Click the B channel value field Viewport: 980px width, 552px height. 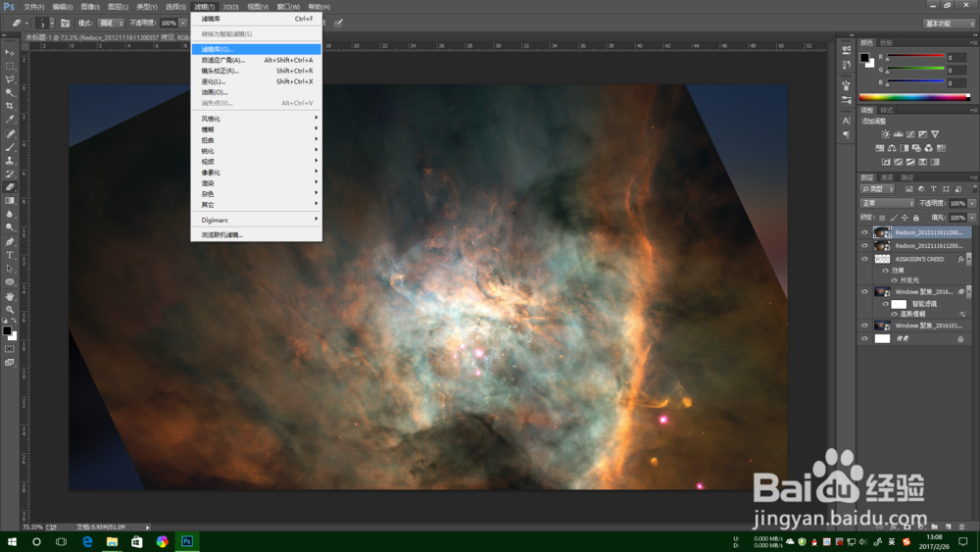coord(956,82)
